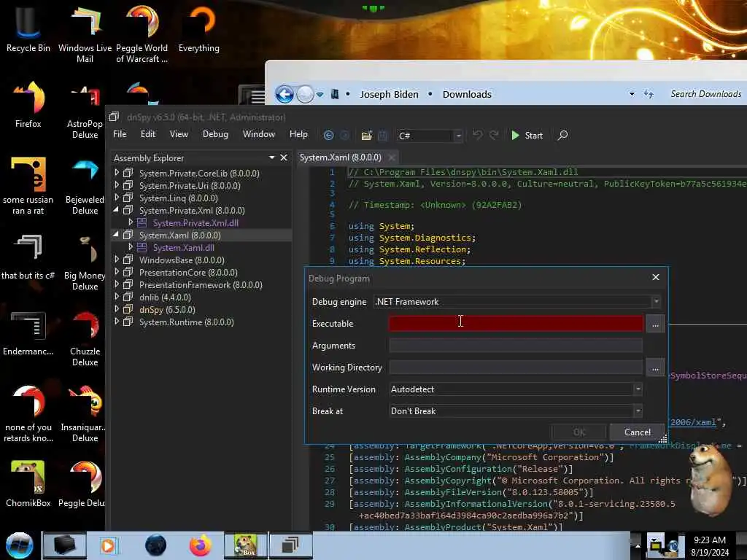
Task: Click the WindowsBase assembly icon
Action: 128,260
